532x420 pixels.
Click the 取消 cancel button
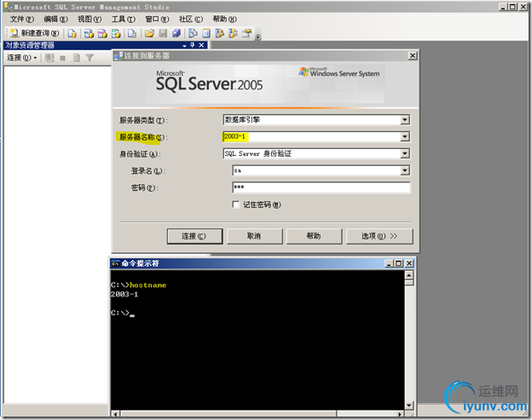tap(254, 236)
